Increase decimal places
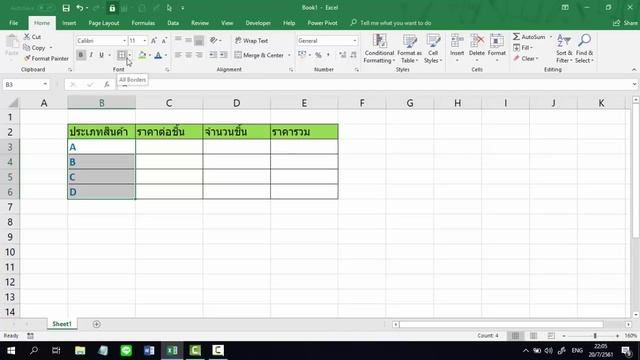 click(342, 55)
